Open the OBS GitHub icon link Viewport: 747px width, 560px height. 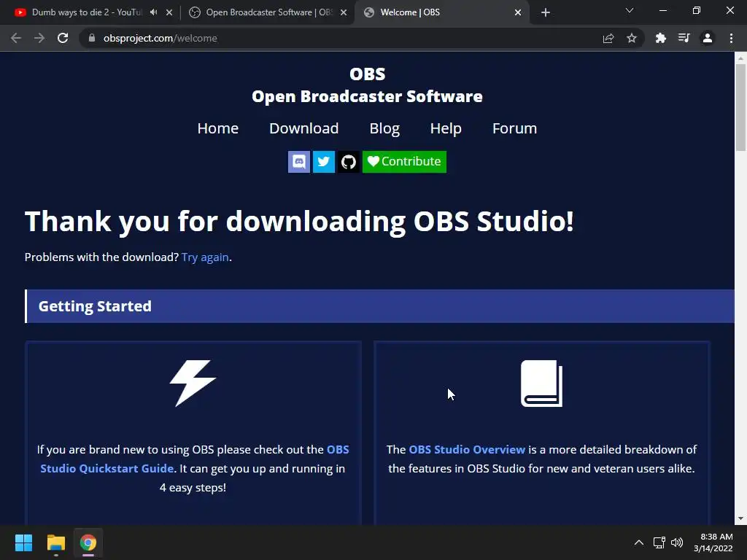pyautogui.click(x=349, y=162)
